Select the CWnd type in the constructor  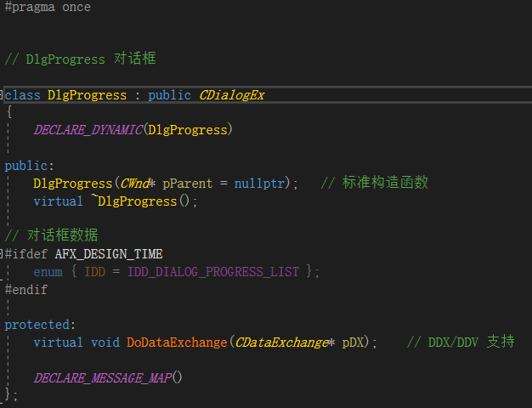134,184
